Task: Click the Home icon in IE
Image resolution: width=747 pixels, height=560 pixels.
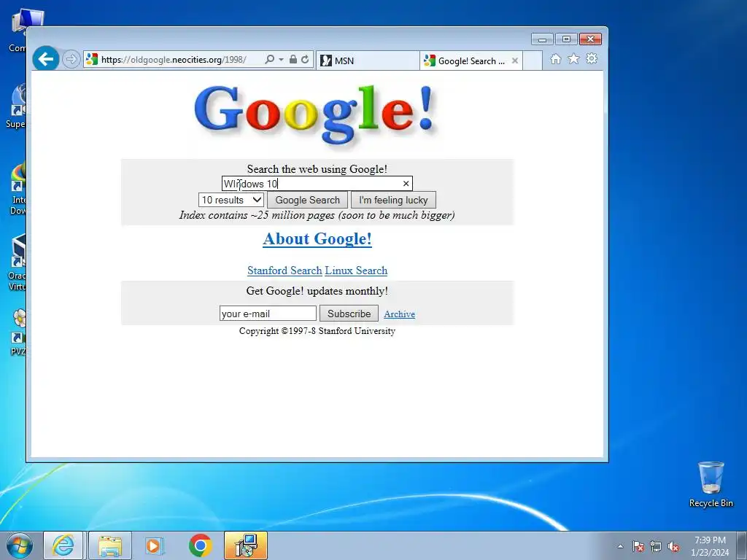Action: click(x=555, y=59)
